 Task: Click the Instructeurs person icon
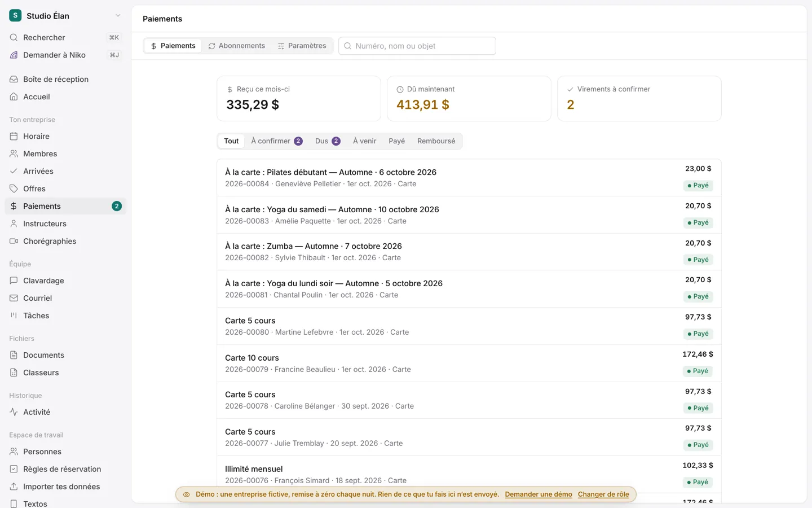point(14,224)
